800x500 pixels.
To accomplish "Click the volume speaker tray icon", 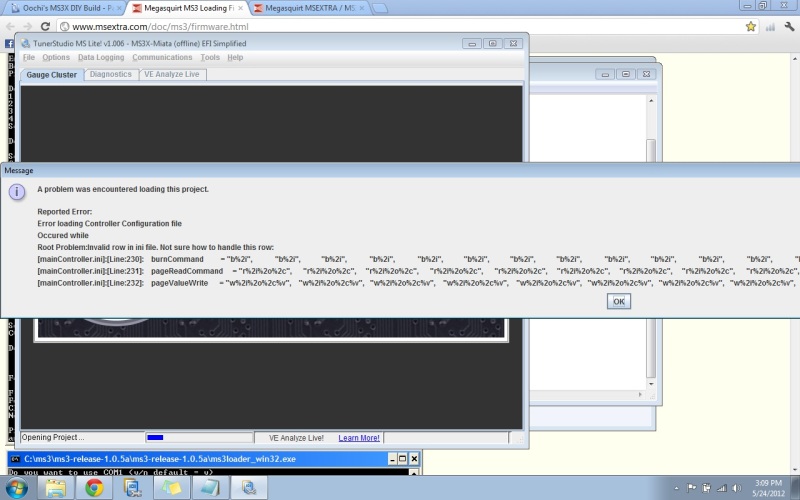I will point(736,488).
